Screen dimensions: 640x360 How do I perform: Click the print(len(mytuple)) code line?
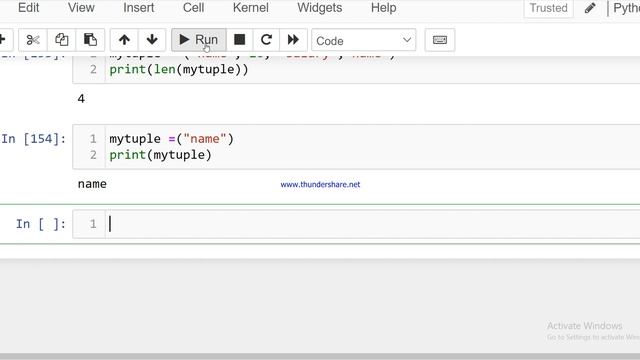tap(179, 69)
